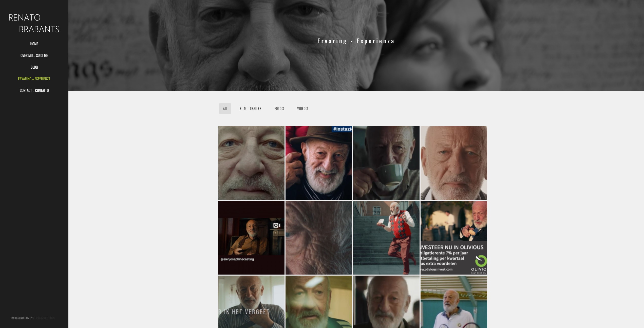Open the Blog page

pyautogui.click(x=34, y=67)
